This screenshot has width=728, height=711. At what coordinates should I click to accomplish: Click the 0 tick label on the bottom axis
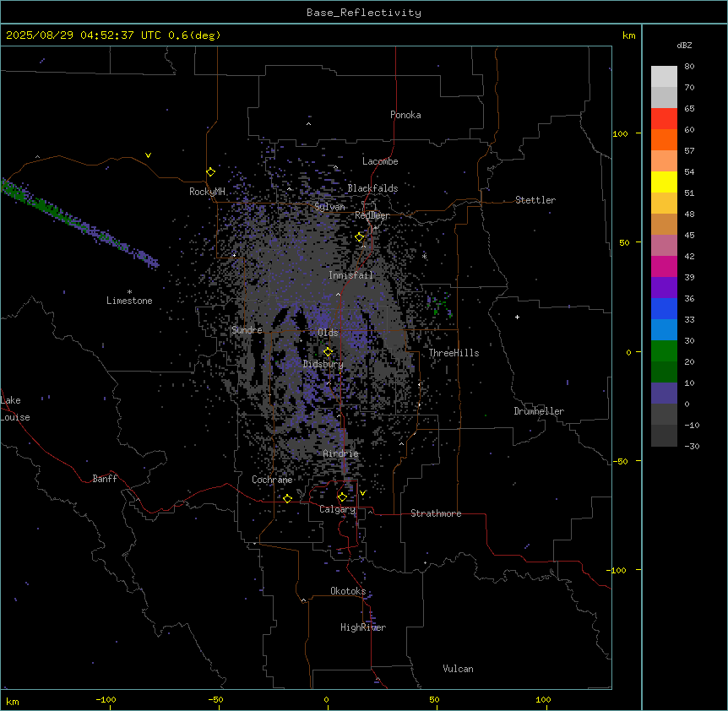point(326,700)
